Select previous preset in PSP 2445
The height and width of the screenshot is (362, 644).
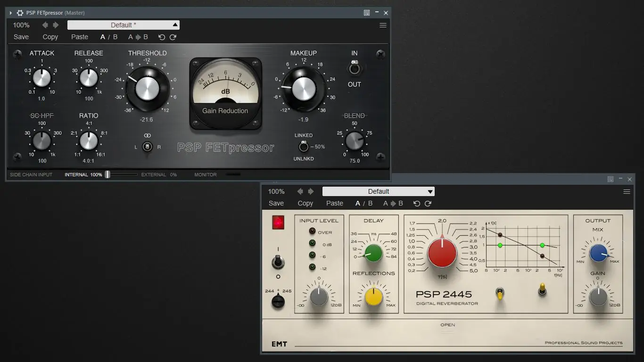pyautogui.click(x=300, y=191)
